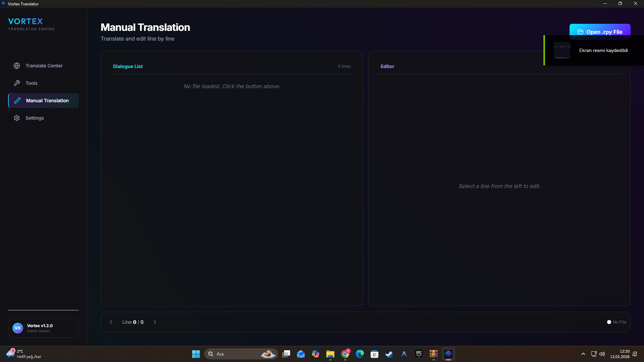Click the Manual Translation page heading
Image resolution: width=644 pixels, height=362 pixels.
145,27
